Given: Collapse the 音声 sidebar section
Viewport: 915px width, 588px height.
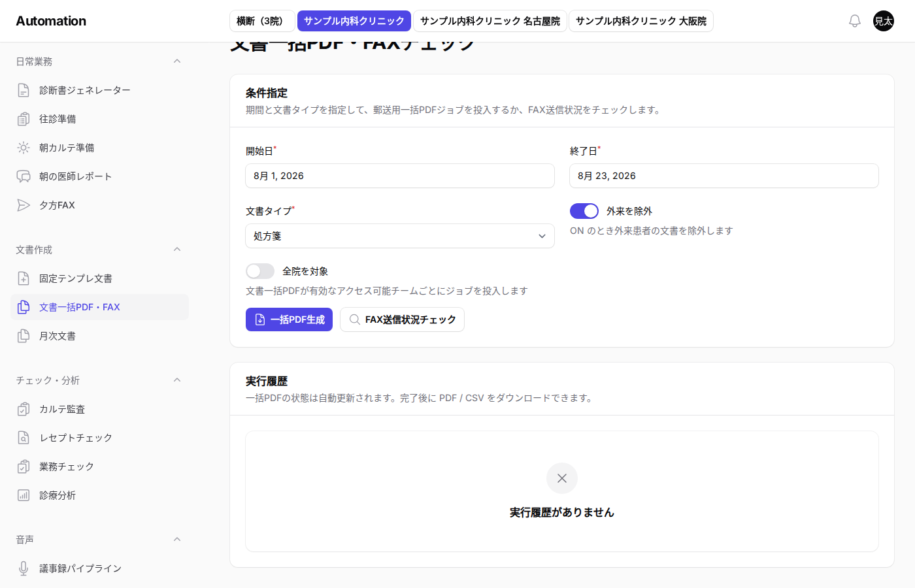Looking at the screenshot, I should coord(177,540).
